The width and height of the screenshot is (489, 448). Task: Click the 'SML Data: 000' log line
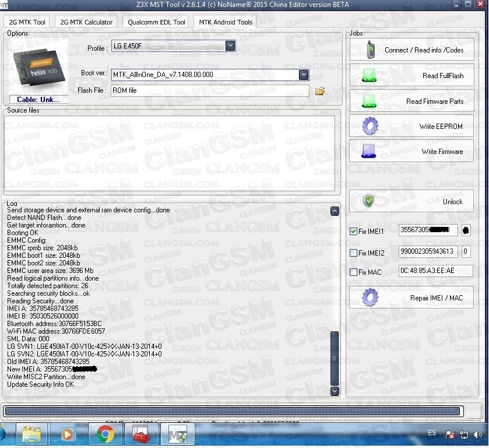(x=28, y=339)
